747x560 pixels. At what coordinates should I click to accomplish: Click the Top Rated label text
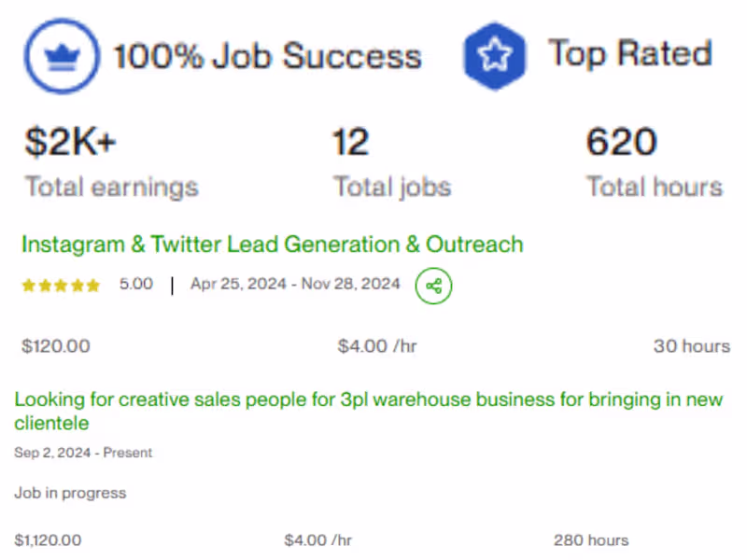pos(629,54)
